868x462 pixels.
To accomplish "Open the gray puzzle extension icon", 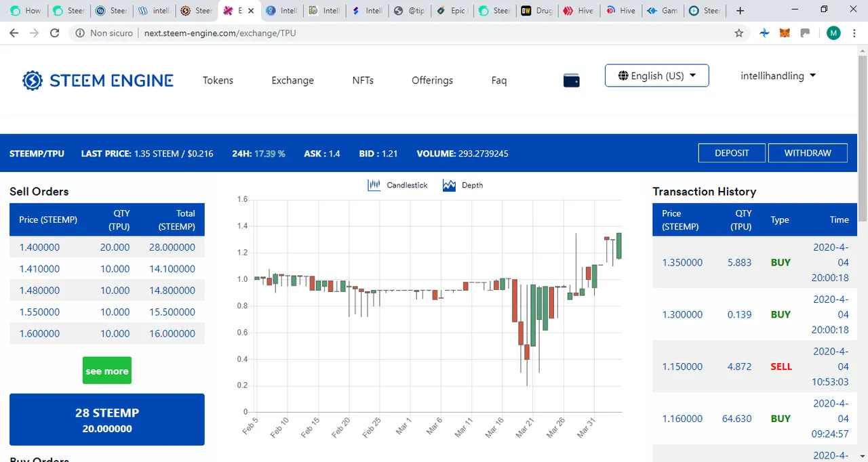I will point(805,33).
